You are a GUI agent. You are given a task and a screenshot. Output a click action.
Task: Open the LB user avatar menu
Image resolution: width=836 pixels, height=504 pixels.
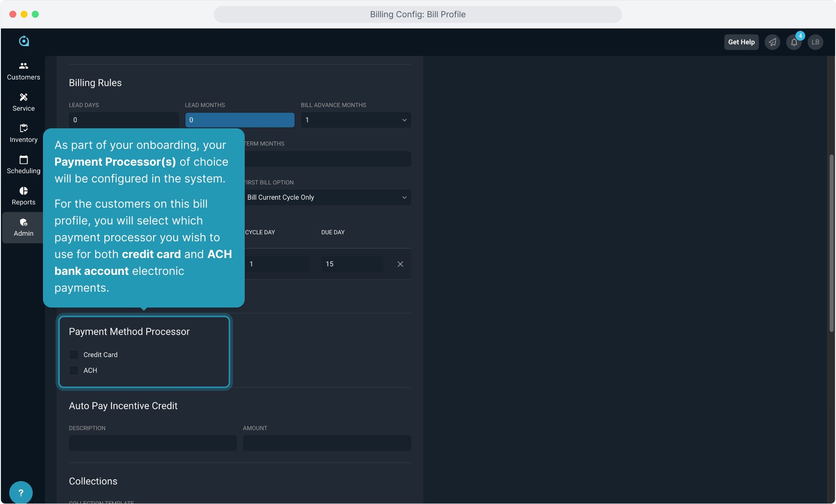[815, 42]
